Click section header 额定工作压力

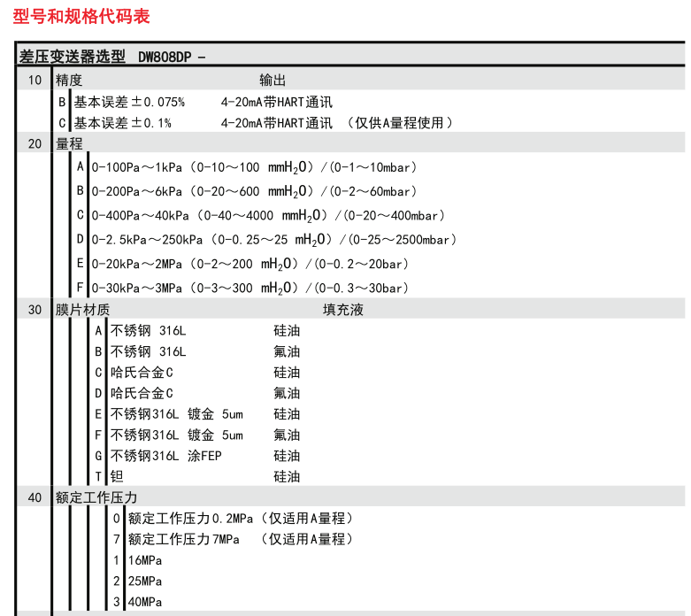[x=96, y=497]
